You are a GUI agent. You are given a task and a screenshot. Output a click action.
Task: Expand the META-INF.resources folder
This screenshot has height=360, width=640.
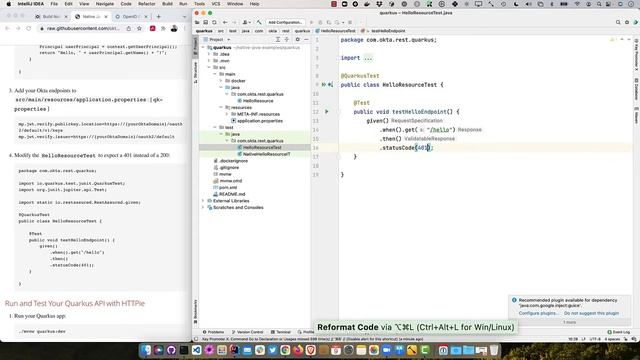pos(227,114)
